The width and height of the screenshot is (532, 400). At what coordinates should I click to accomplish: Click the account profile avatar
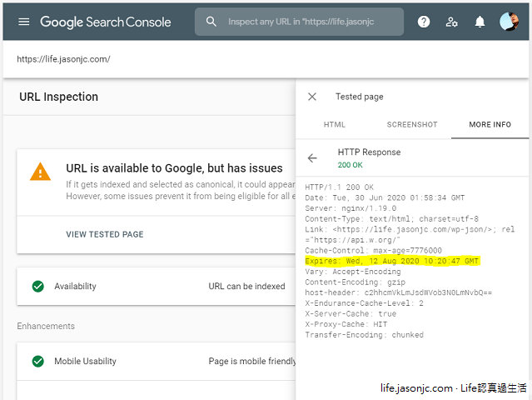(x=509, y=22)
